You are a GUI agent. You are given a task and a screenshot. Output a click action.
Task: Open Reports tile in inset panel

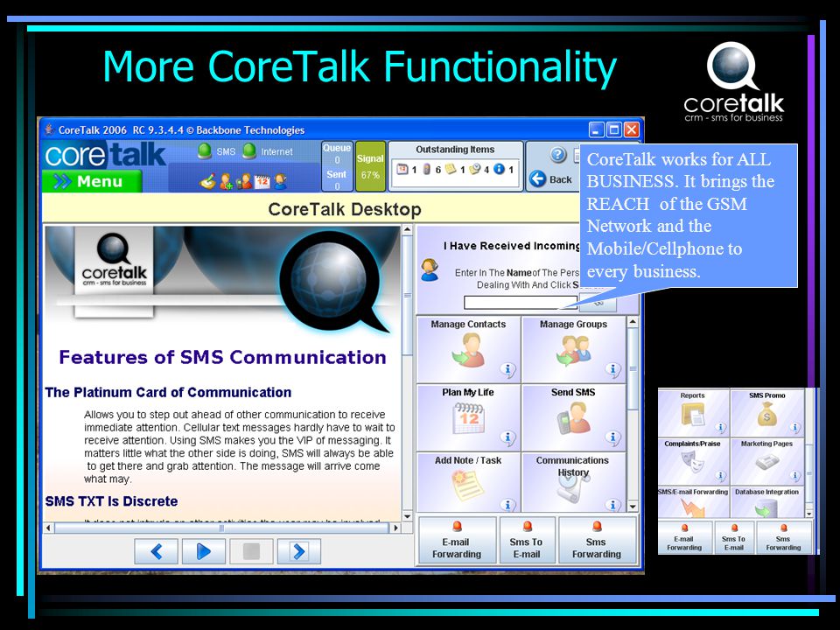pos(693,413)
